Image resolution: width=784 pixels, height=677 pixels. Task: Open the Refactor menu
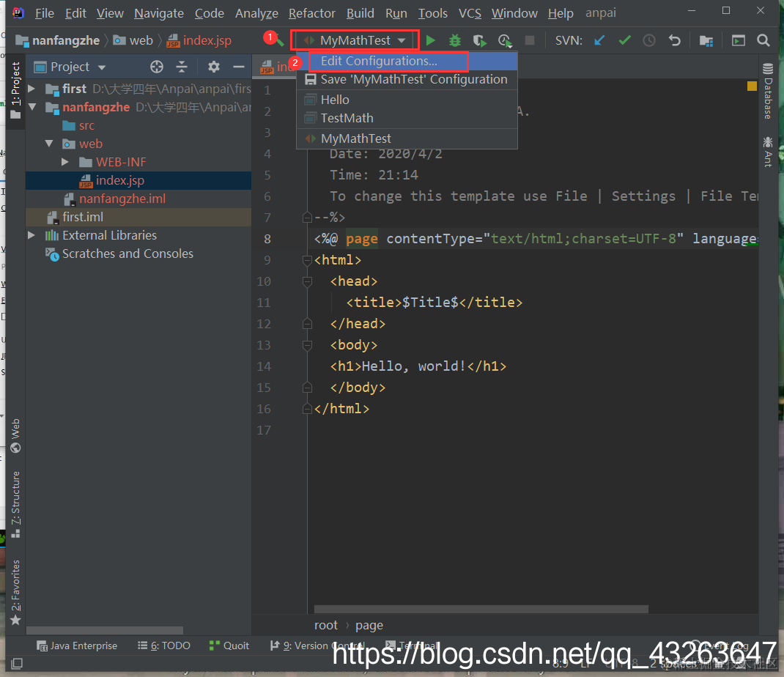311,13
